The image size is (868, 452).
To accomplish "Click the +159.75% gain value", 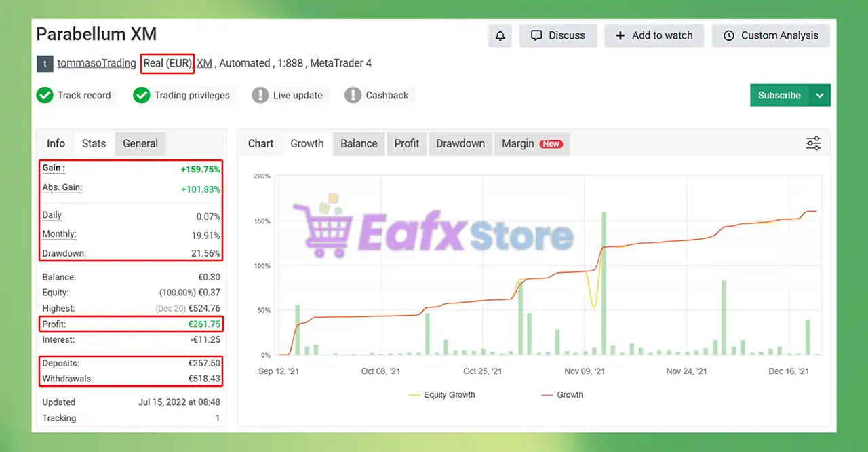I will (x=200, y=170).
